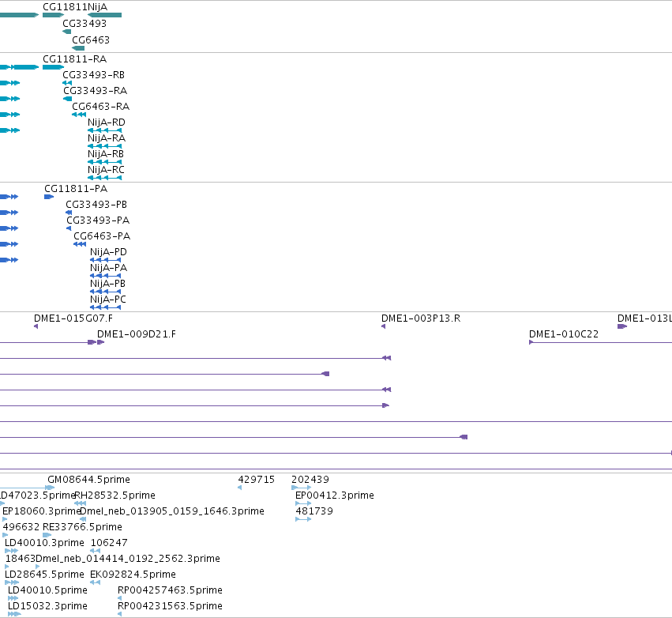
Task: Select Dmel_neb_013905_0159_1646.3prime label
Action: (x=172, y=511)
